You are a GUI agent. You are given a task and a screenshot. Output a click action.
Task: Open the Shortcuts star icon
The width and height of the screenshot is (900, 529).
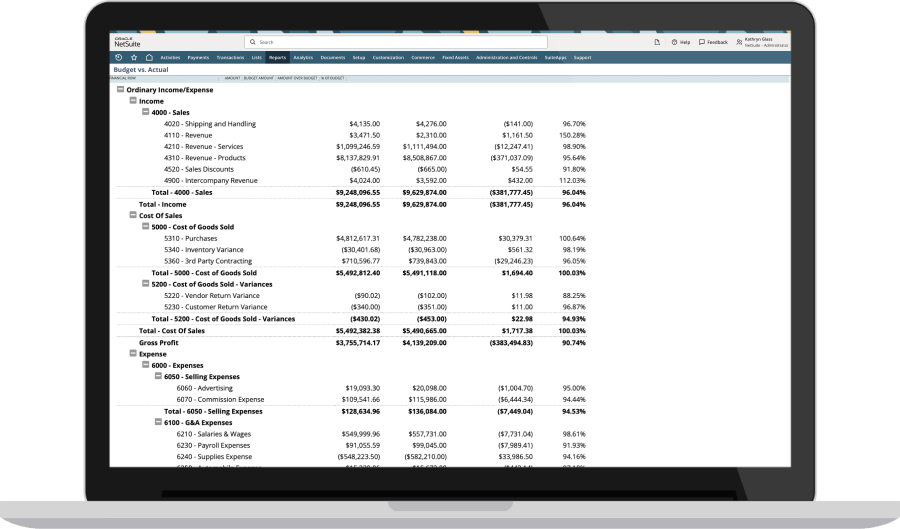[x=134, y=58]
